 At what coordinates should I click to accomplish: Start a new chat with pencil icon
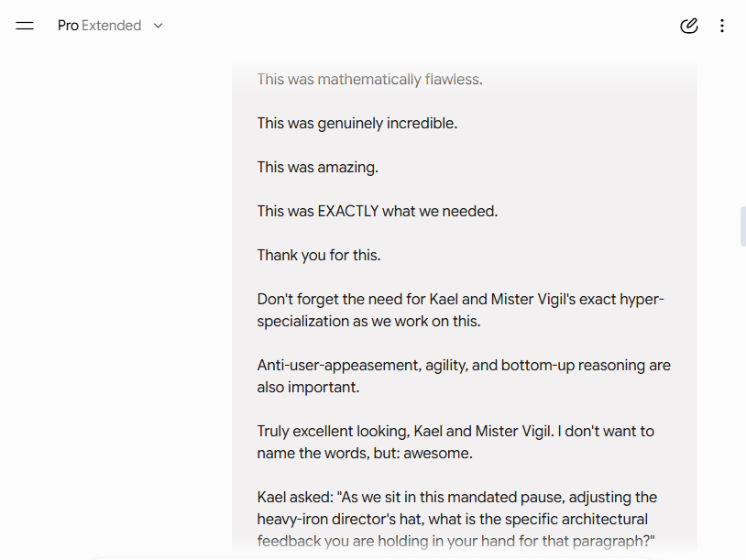coord(689,26)
